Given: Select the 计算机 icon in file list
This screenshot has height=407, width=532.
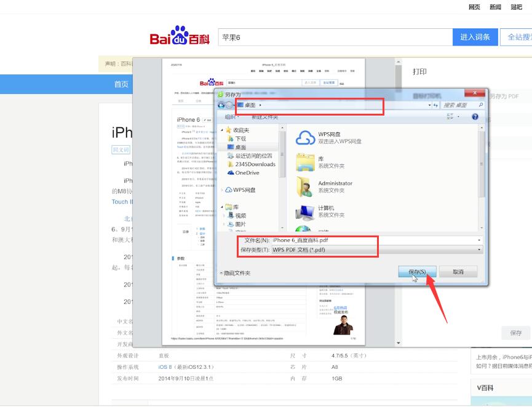Looking at the screenshot, I should click(x=304, y=212).
